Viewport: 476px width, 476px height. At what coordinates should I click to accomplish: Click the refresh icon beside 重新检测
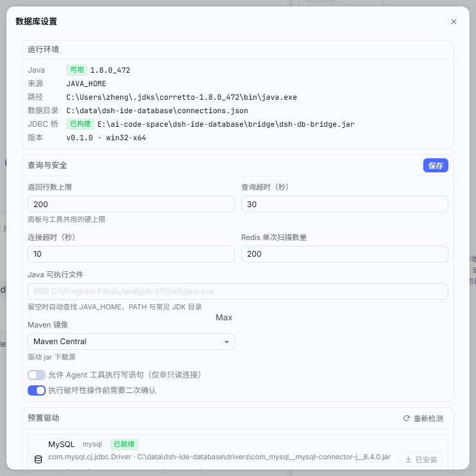point(407,419)
